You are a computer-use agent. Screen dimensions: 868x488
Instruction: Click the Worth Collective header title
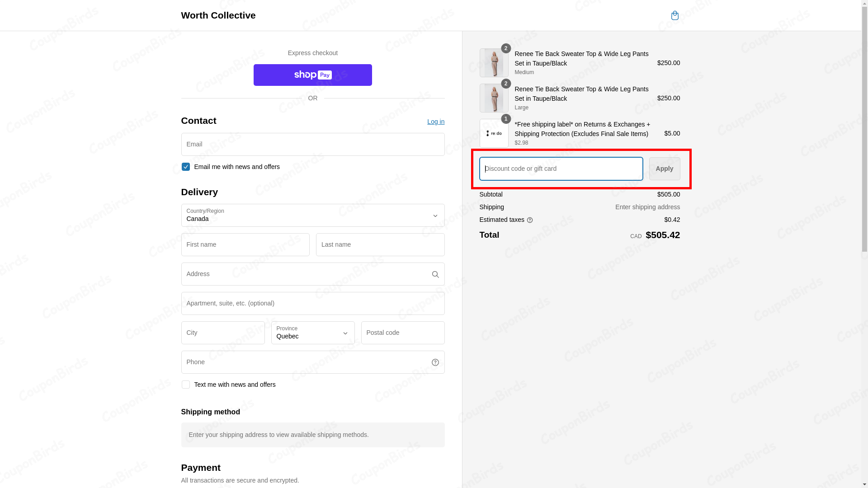218,15
